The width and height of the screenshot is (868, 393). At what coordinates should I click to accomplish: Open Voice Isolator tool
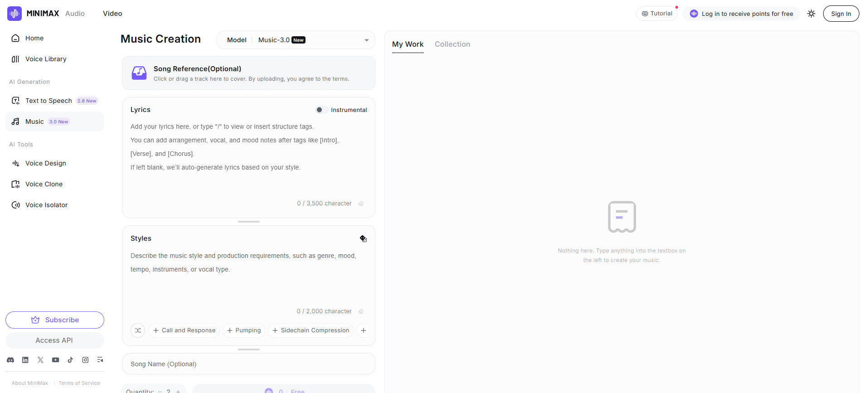click(55, 205)
